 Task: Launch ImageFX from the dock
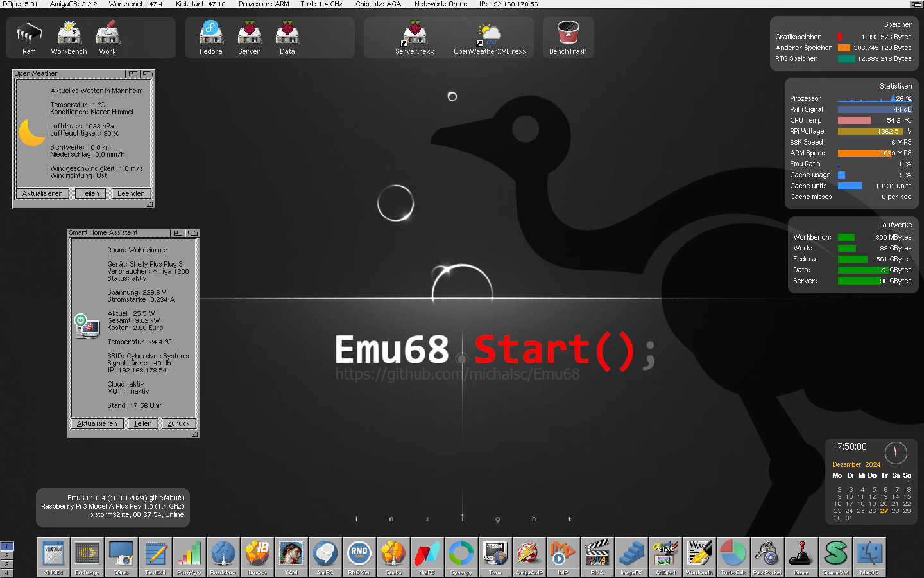coord(631,557)
